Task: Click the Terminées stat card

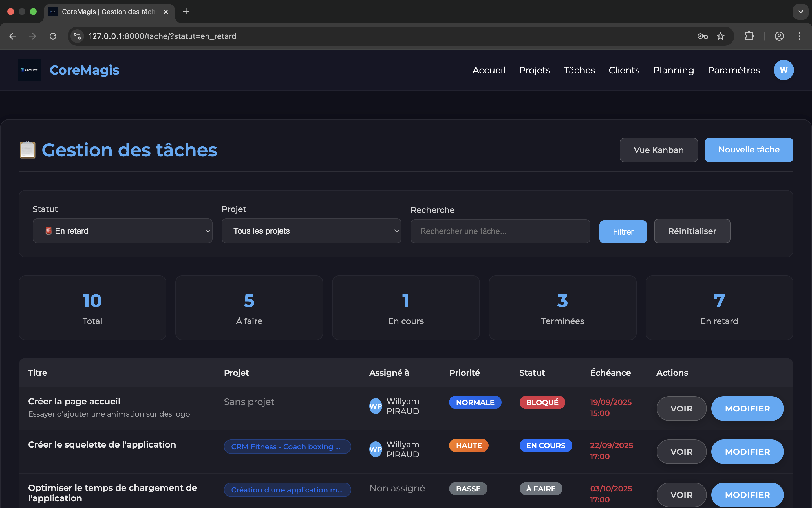Action: pyautogui.click(x=563, y=308)
